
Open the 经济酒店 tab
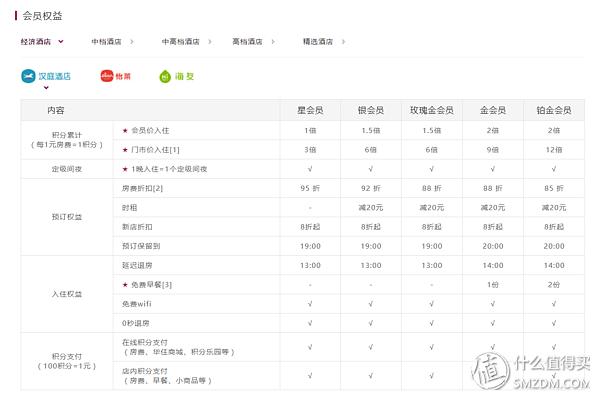coord(36,41)
